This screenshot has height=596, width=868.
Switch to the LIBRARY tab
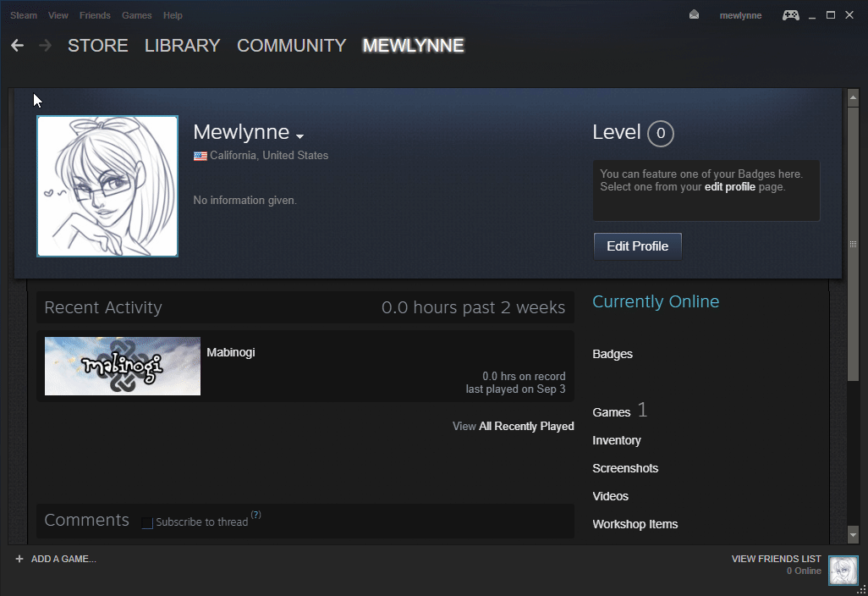[x=182, y=46]
